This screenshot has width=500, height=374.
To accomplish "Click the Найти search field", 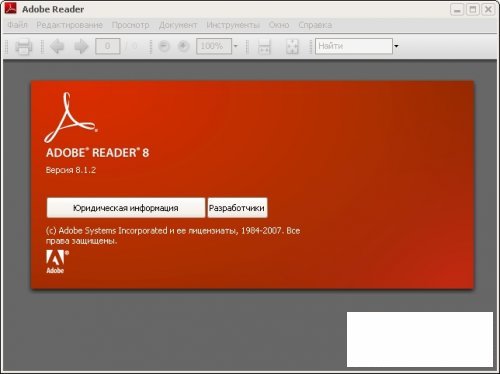I will click(354, 46).
